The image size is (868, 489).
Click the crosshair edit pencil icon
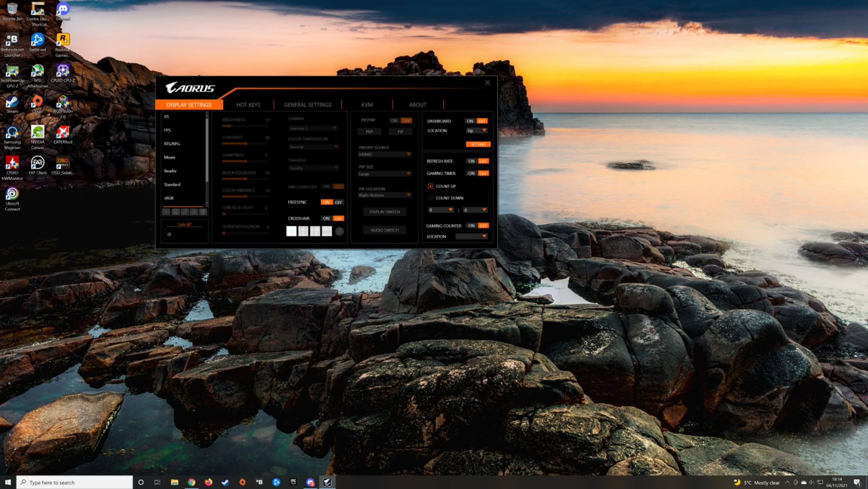click(339, 231)
